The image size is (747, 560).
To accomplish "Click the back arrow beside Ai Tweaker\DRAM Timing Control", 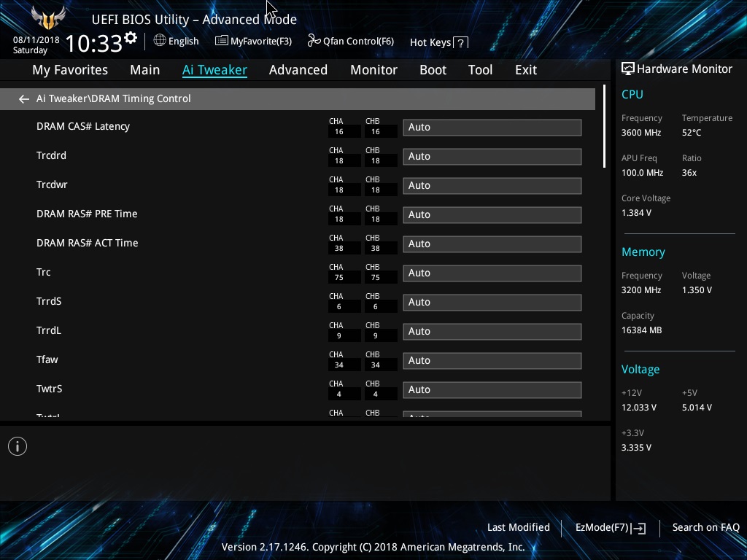I will point(23,99).
